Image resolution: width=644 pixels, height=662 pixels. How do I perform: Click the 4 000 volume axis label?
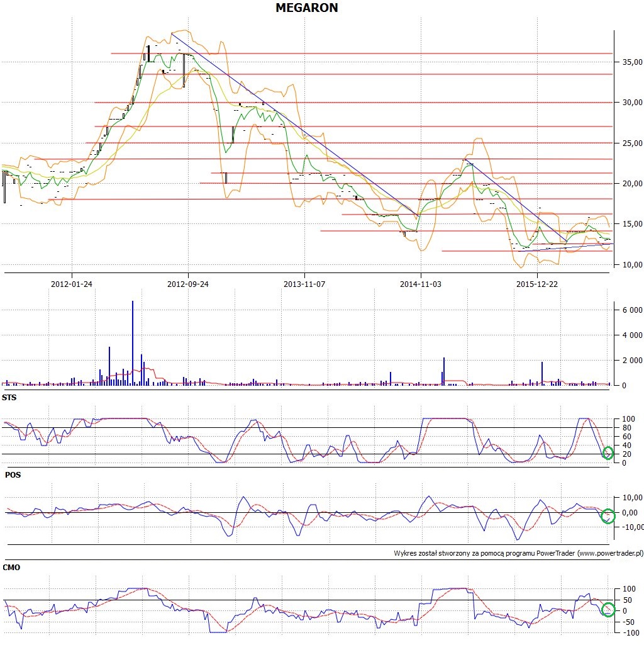[x=633, y=335]
